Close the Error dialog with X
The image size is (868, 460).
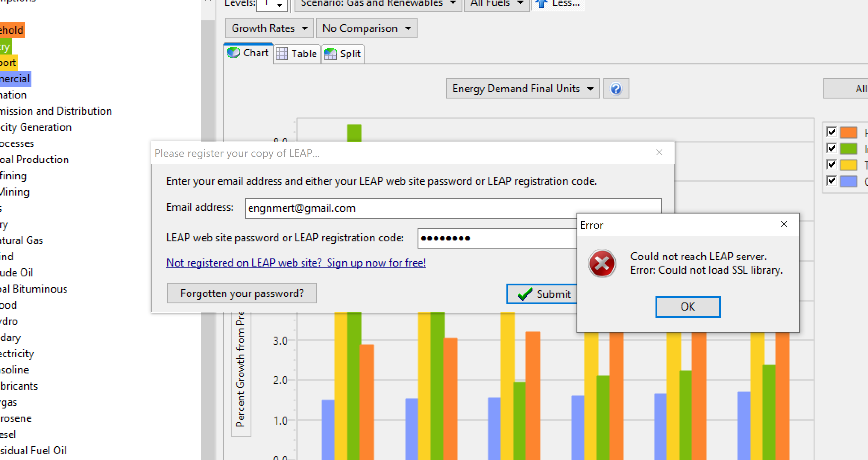point(784,224)
